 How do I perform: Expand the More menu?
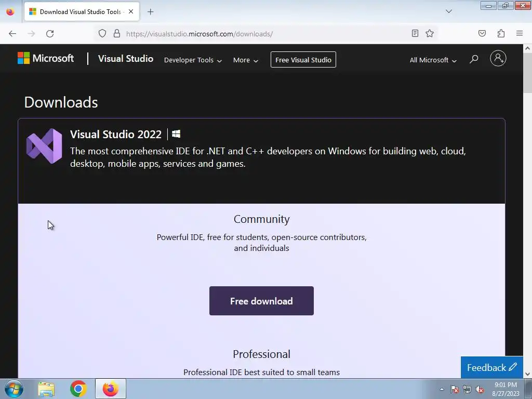tap(246, 60)
